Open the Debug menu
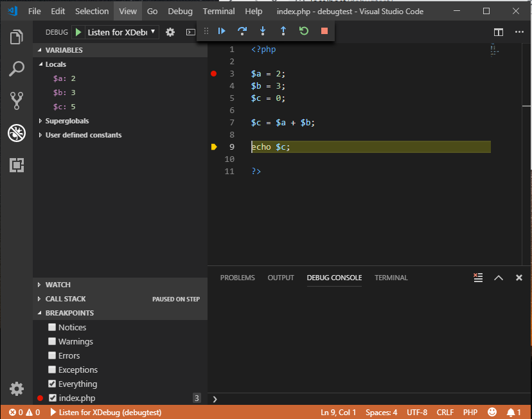Image resolution: width=532 pixels, height=419 pixels. click(x=180, y=11)
